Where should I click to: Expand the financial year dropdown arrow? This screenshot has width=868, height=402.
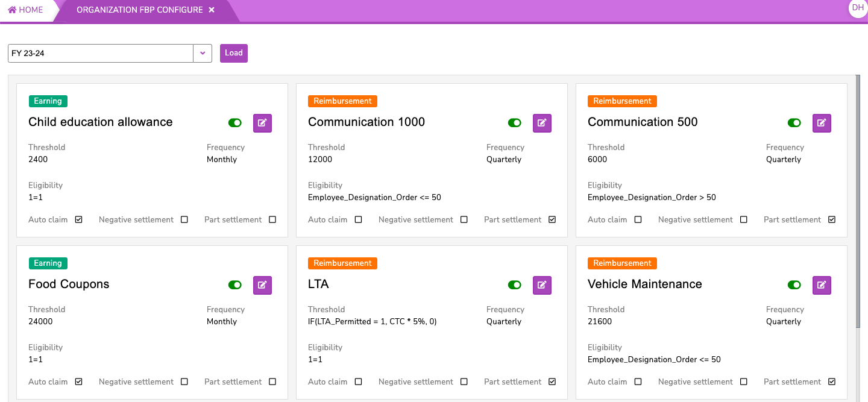tap(203, 53)
